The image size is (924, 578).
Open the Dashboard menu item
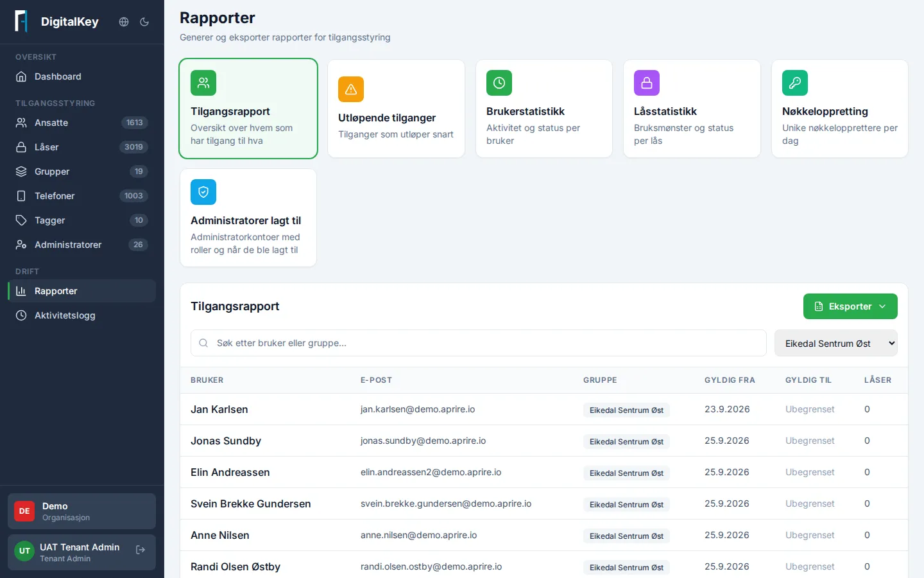(x=81, y=76)
